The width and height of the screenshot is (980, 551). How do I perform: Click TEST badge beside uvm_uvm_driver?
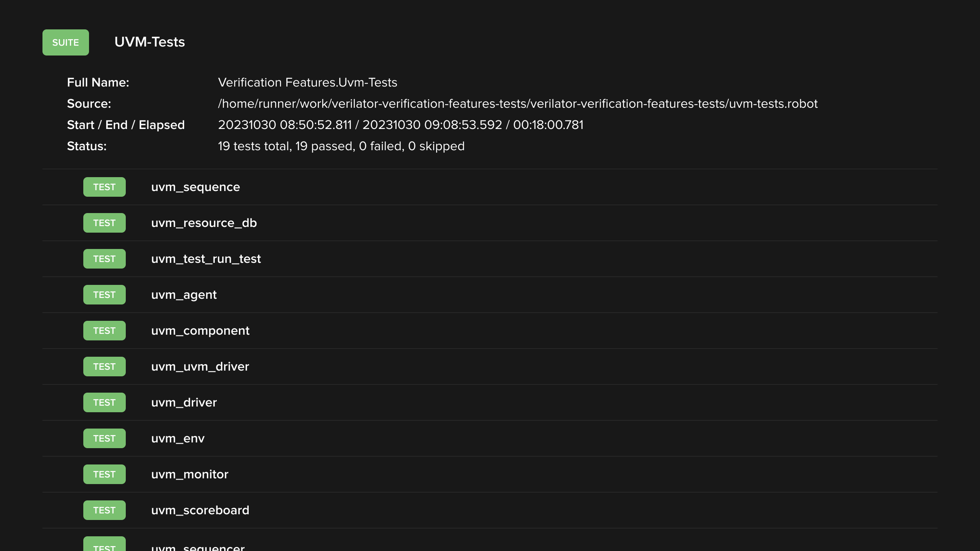[x=104, y=367]
